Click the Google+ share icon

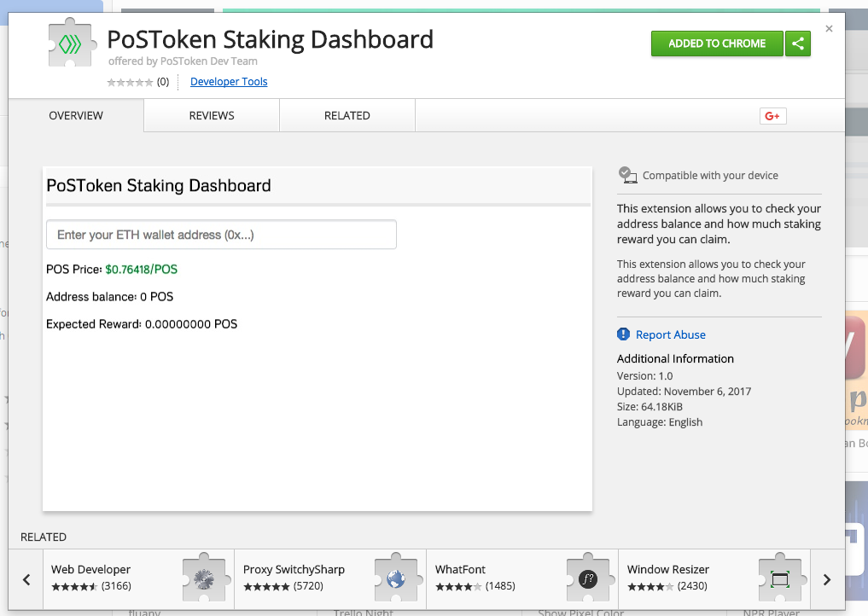coord(772,116)
